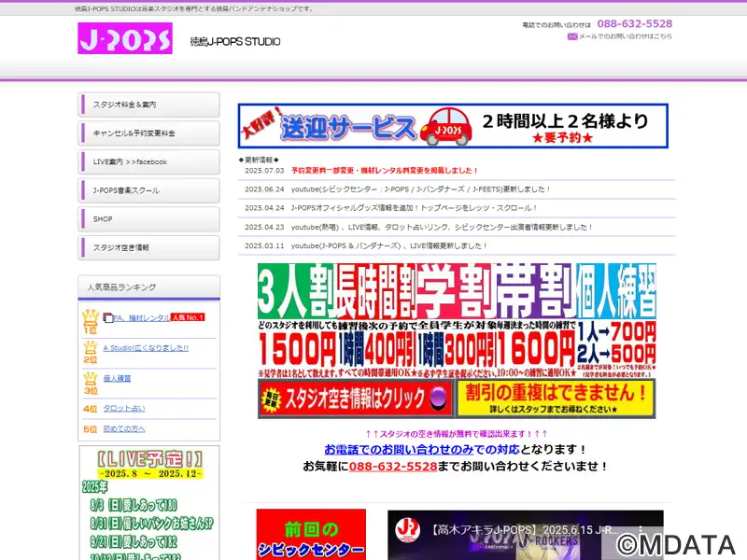Click the スタジオ空き情報はクリック red banner

coord(356,399)
